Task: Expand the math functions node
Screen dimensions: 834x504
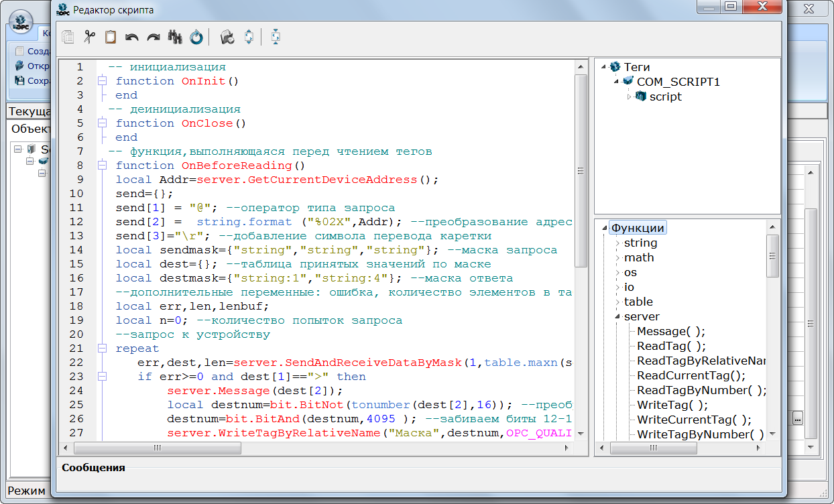Action: (x=617, y=258)
